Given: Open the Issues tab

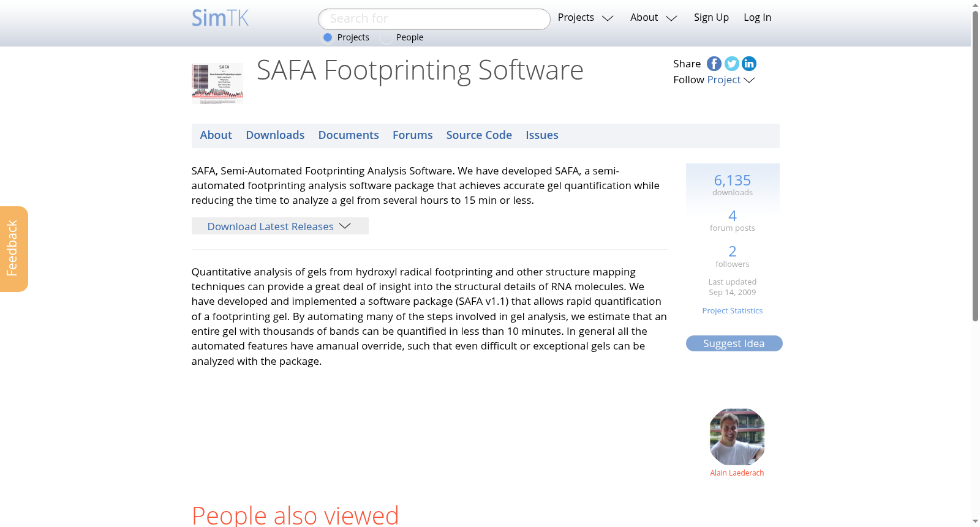Looking at the screenshot, I should click(542, 135).
